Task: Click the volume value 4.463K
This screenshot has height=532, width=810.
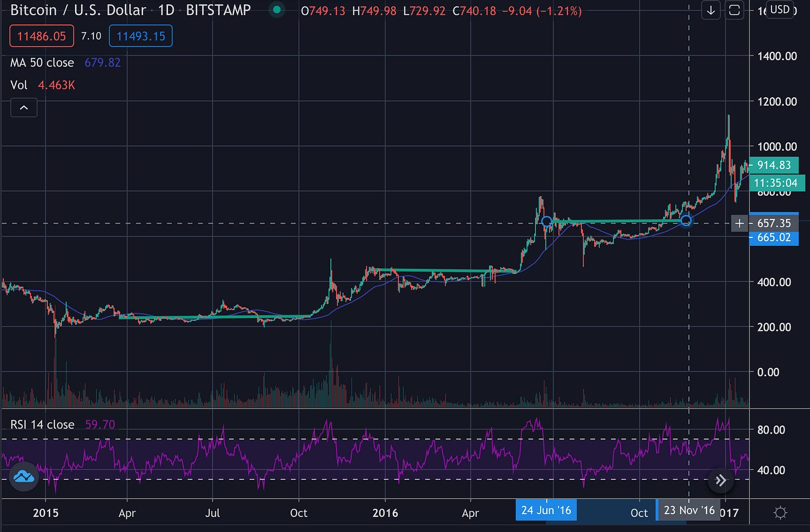Action: coord(56,85)
